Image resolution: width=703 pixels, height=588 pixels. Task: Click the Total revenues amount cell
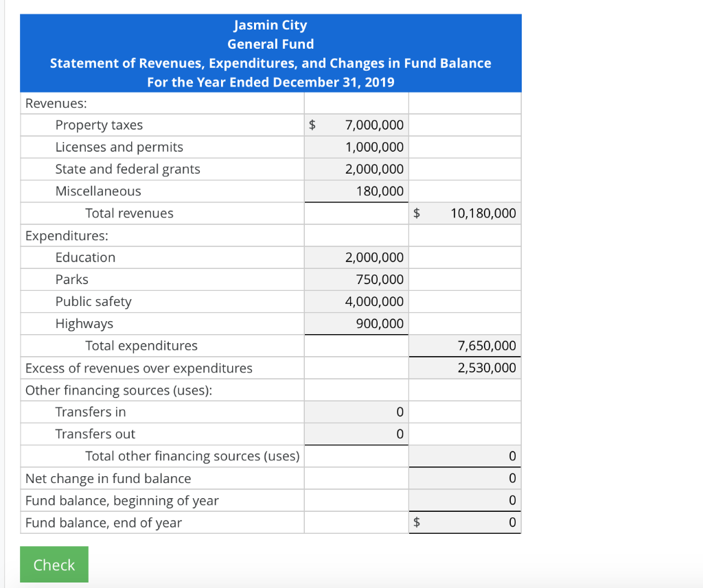(464, 213)
